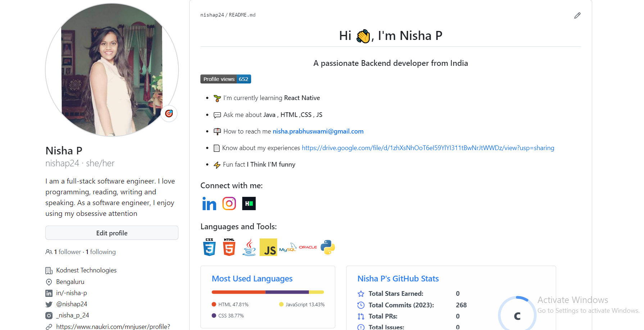Image resolution: width=644 pixels, height=330 pixels.
Task: Click the purple CSS segment of language bar
Action: coord(287,292)
